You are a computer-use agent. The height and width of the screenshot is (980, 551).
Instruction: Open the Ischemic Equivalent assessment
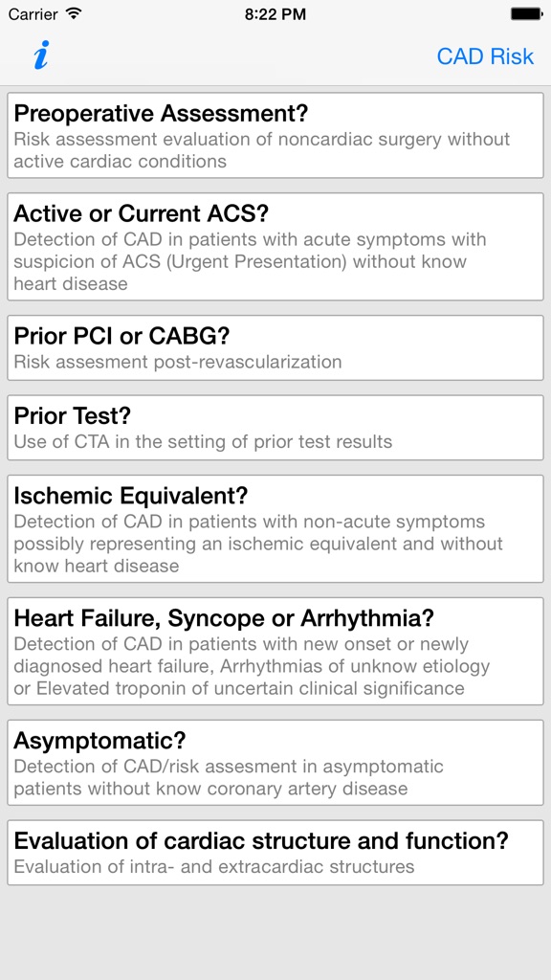[x=275, y=528]
